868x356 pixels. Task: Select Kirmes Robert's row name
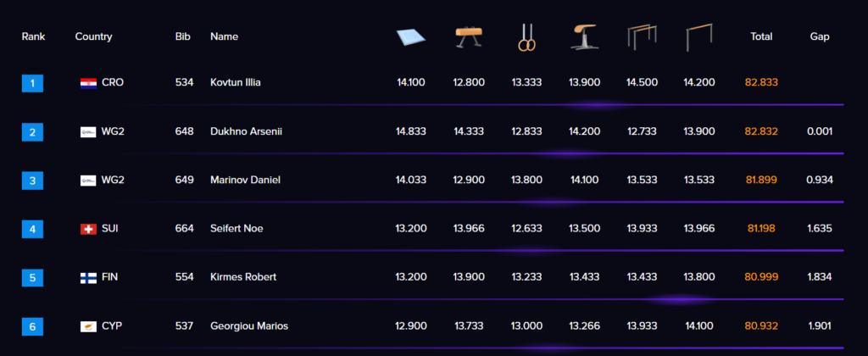click(243, 277)
